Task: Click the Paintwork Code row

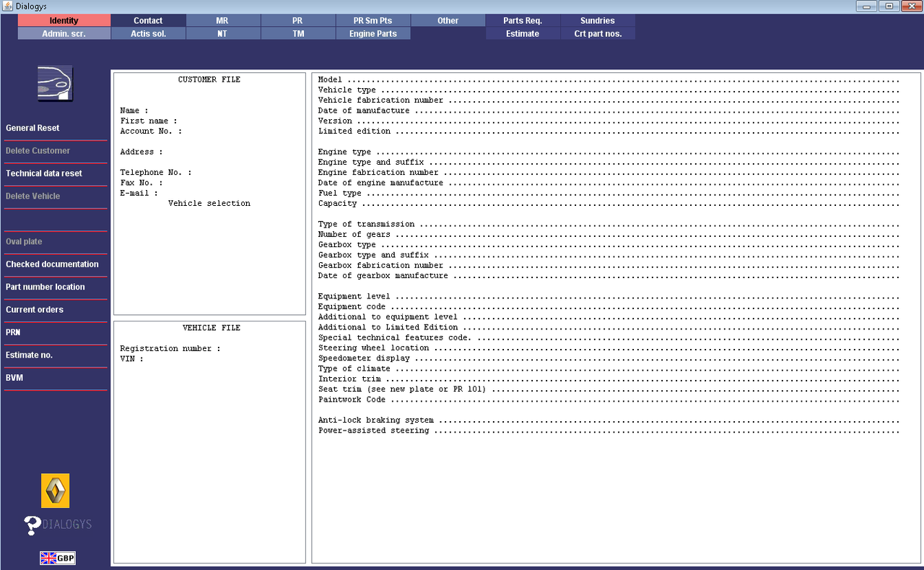Action: 609,400
